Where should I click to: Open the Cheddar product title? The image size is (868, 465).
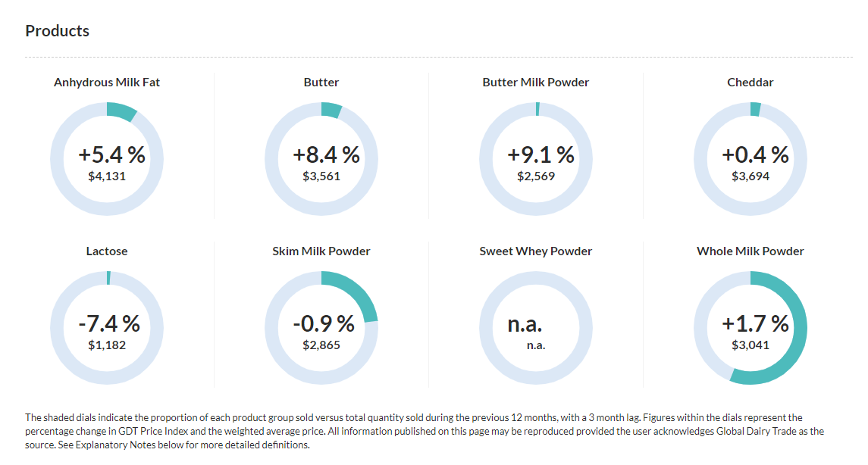tap(750, 82)
